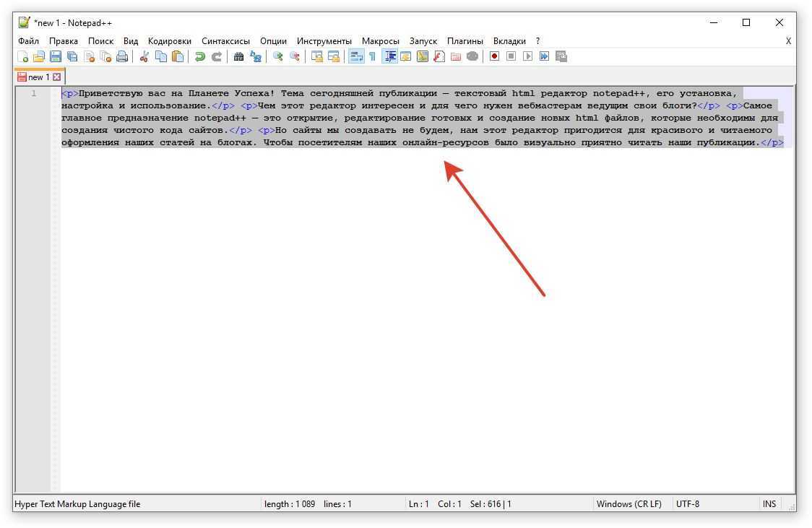Open Find with the binoculars icon
The height and width of the screenshot is (528, 812).
coord(238,56)
